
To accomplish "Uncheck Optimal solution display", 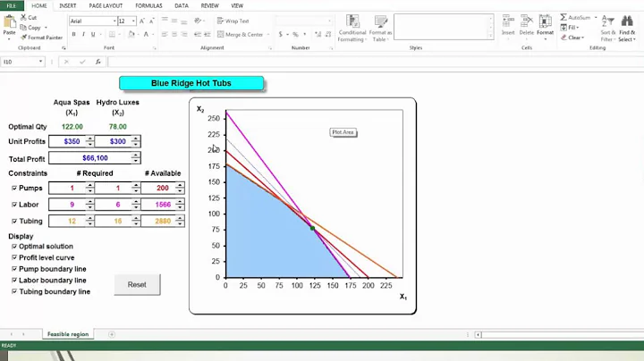I will [14, 246].
